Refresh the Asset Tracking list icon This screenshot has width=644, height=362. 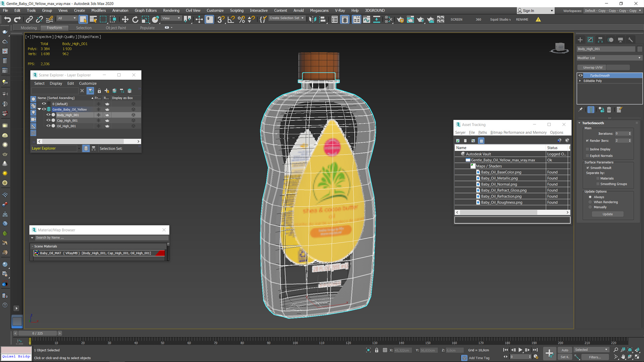[458, 141]
